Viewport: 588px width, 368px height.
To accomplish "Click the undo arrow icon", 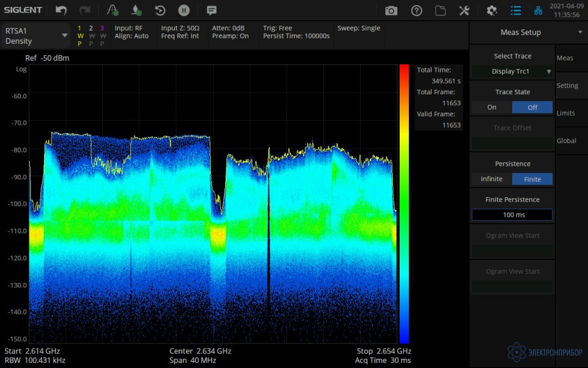I will [61, 10].
